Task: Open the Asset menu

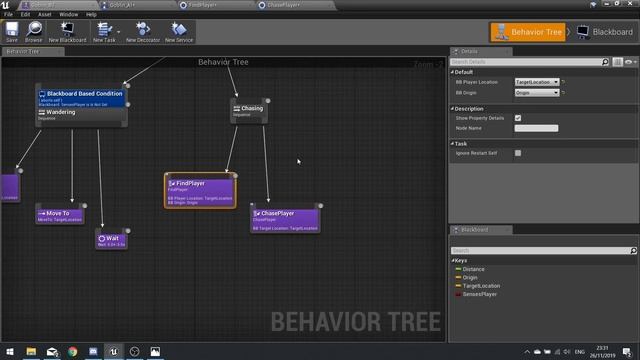Action: pyautogui.click(x=45, y=14)
